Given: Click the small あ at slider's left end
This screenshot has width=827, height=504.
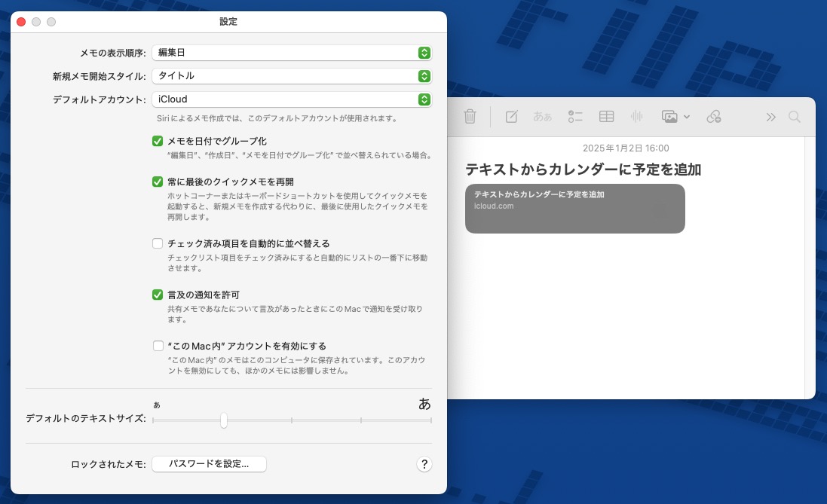Looking at the screenshot, I should click(x=157, y=405).
